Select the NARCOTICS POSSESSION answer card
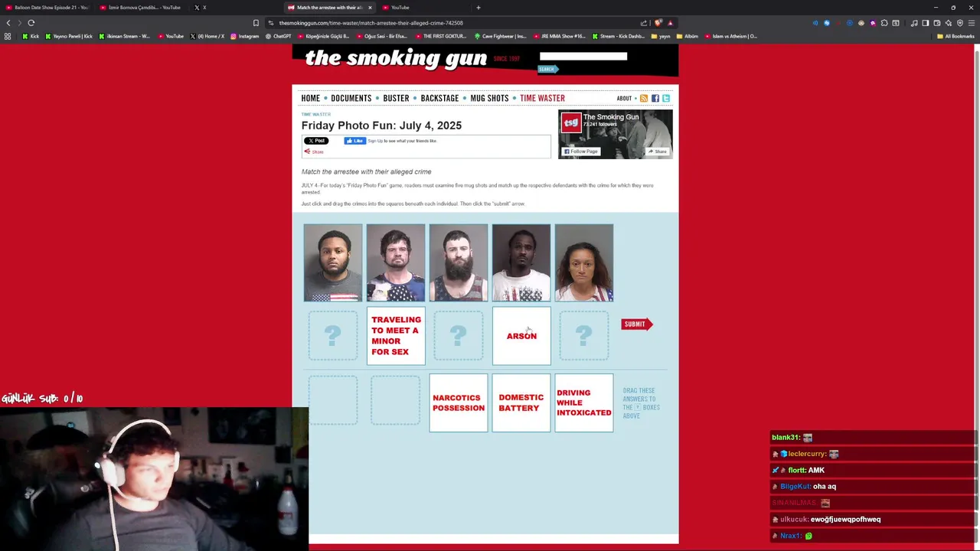Screen dimensions: 980x551 (x=459, y=403)
